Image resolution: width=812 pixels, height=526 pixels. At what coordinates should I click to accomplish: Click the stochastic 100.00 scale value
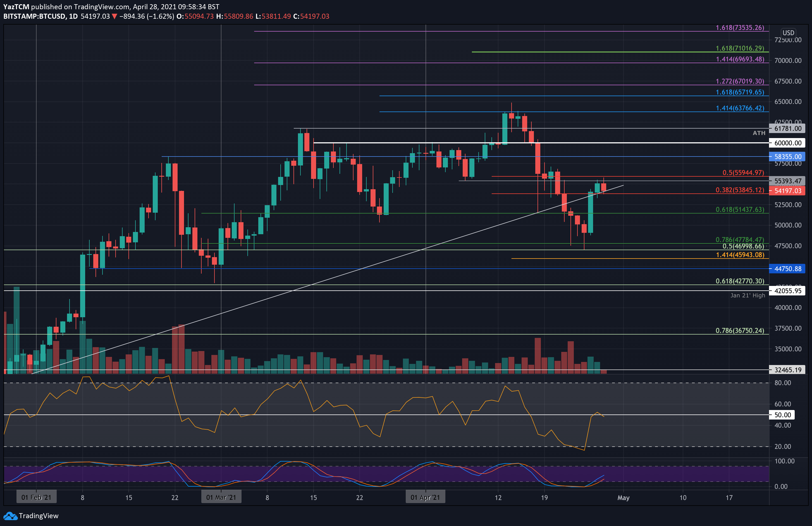(x=784, y=461)
